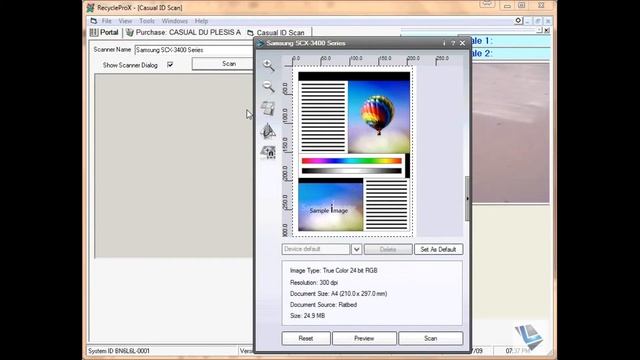Click the Resolution: 300 dpi text
Screen dimensions: 640x360
click(314, 282)
